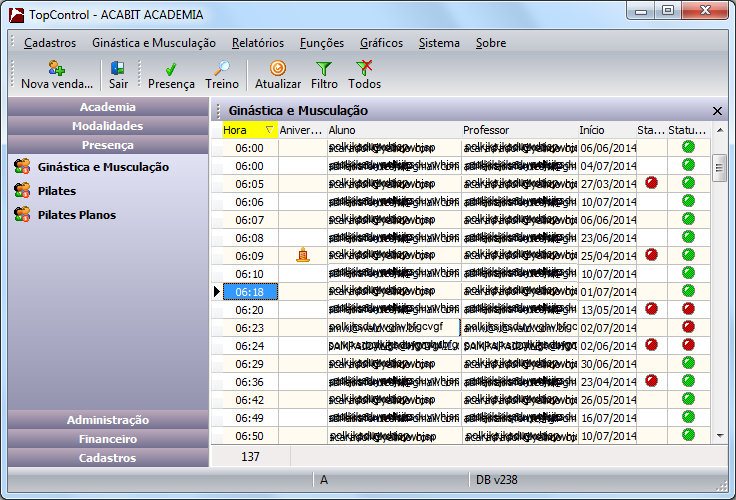
Task: Expand the Cadastros sidebar section
Action: click(x=108, y=458)
